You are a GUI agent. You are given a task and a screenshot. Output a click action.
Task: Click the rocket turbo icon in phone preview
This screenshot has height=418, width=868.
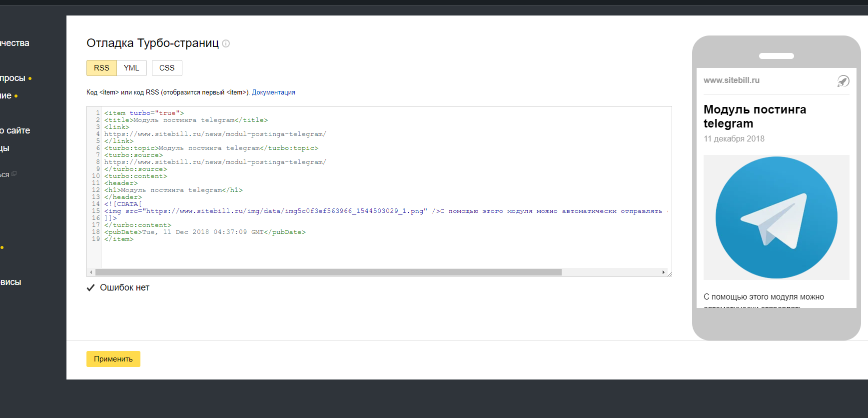(x=843, y=81)
